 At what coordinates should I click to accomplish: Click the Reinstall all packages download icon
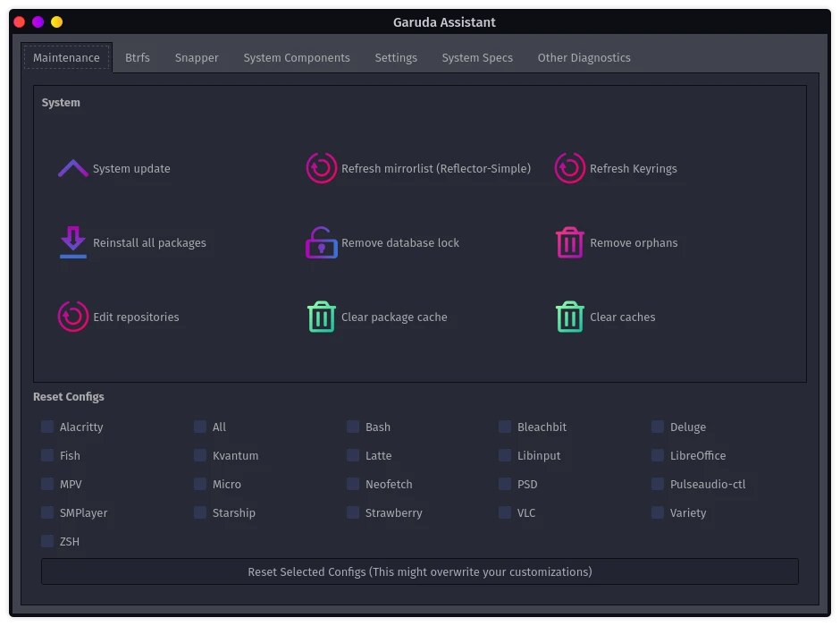73,242
